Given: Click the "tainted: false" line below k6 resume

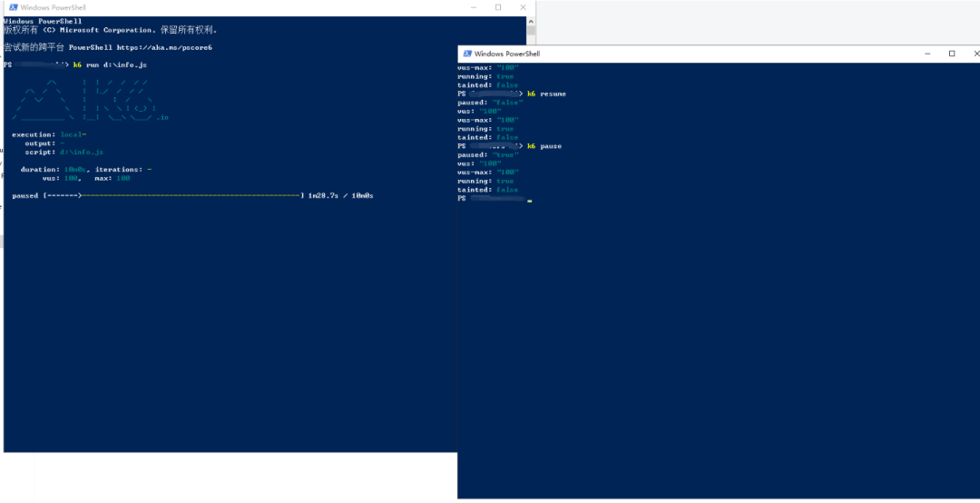Looking at the screenshot, I should point(488,137).
